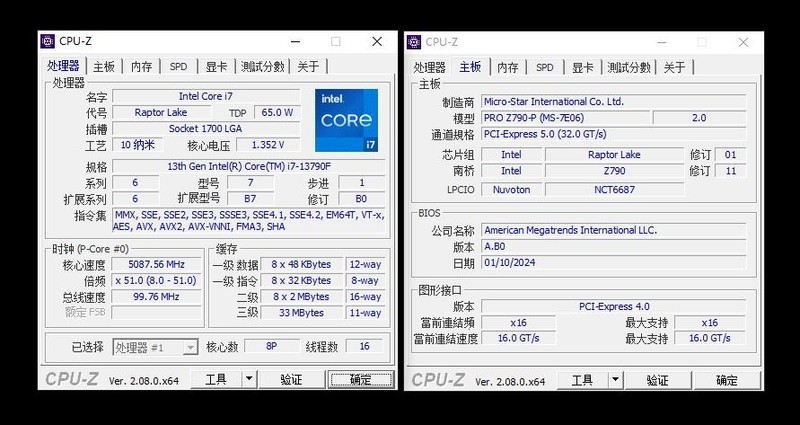The image size is (800, 425).
Task: Click the 5087.56 MHz core speed value
Action: point(157,264)
